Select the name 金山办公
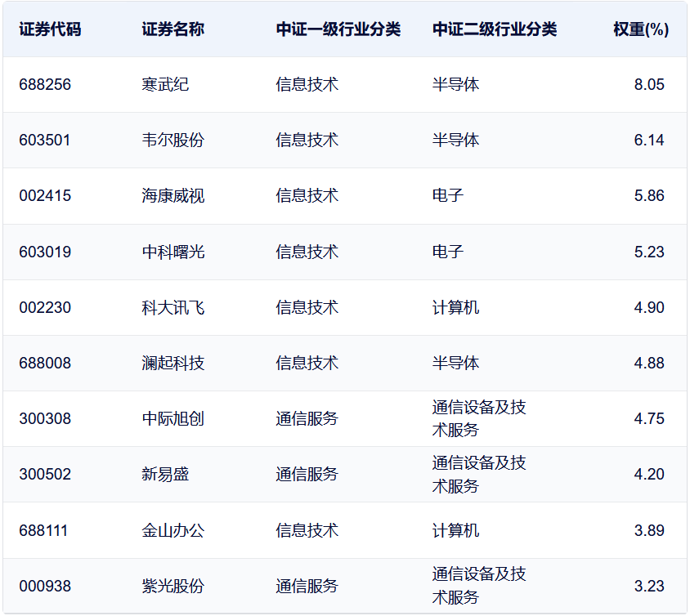The width and height of the screenshot is (690, 616). point(173,531)
